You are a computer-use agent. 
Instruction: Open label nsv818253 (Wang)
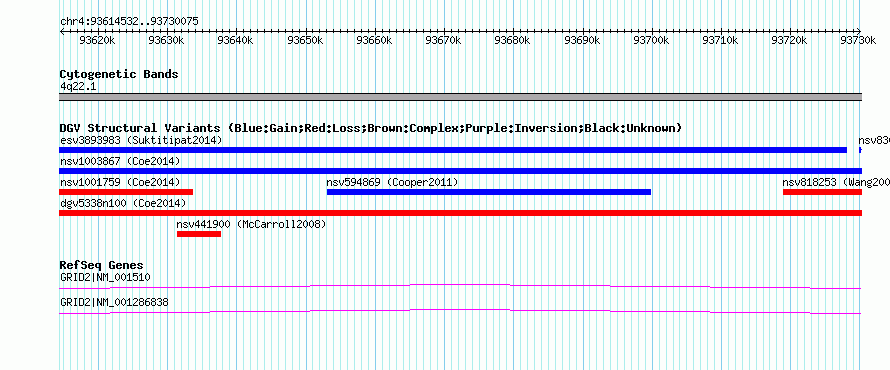(836, 182)
